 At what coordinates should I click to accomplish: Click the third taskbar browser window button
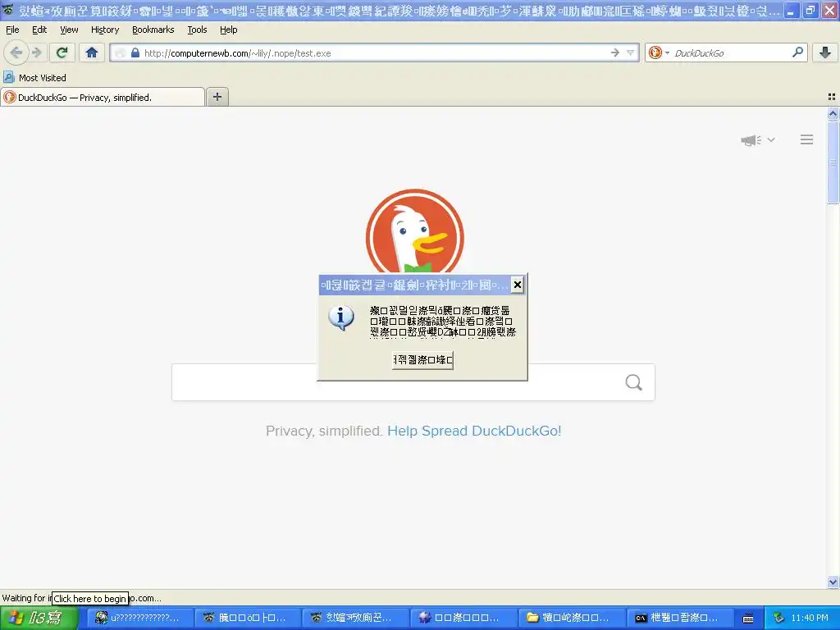[354, 618]
